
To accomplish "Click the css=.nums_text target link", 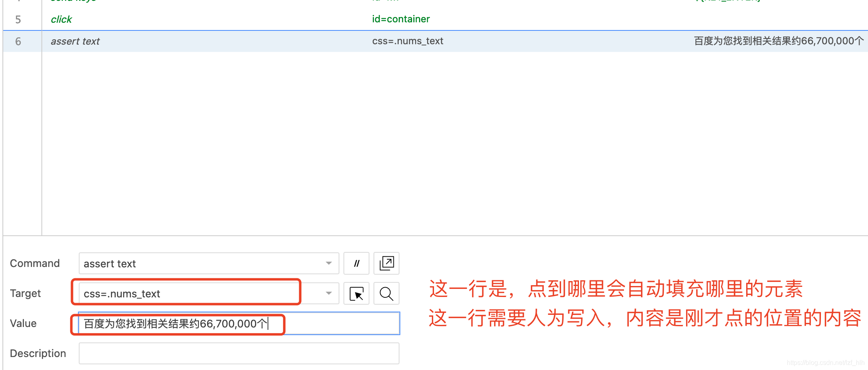I will click(408, 41).
